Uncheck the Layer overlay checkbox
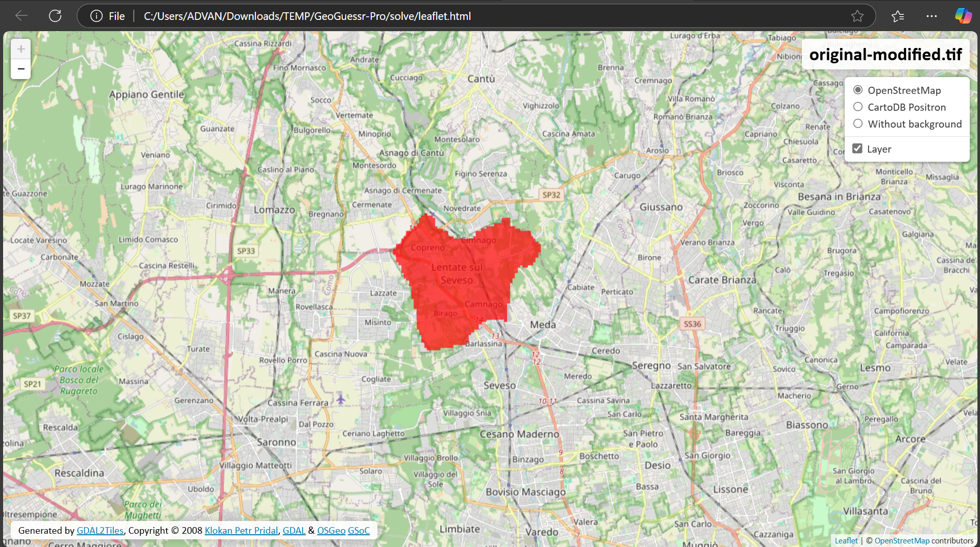This screenshot has width=980, height=547. tap(857, 149)
